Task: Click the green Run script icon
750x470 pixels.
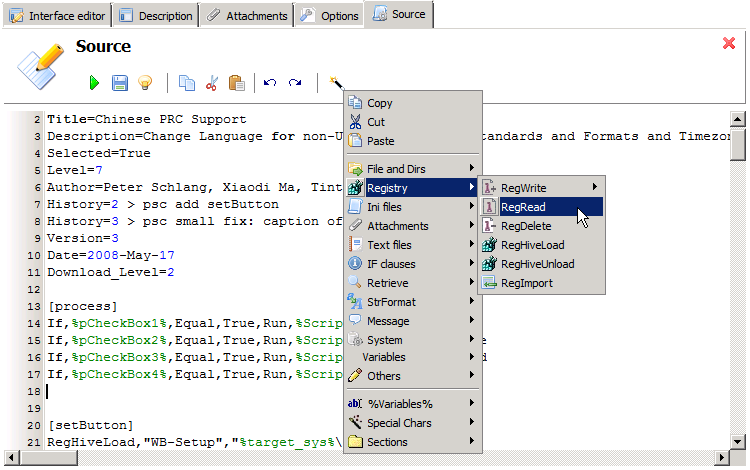Action: (x=95, y=83)
